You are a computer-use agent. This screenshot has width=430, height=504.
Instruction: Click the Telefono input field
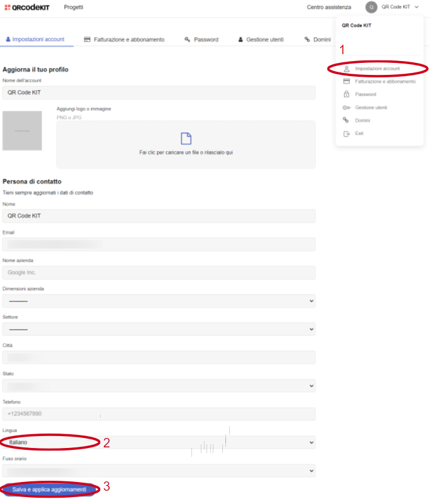[x=159, y=414]
